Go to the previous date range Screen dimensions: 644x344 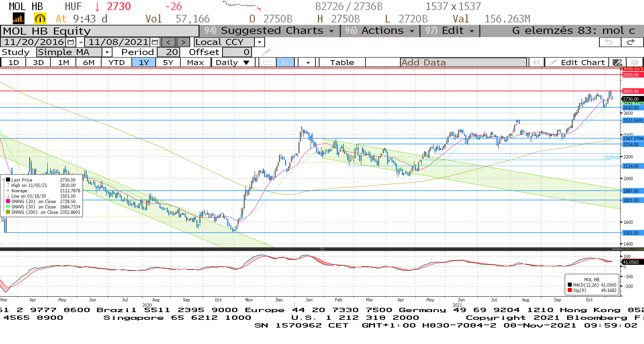(x=169, y=42)
